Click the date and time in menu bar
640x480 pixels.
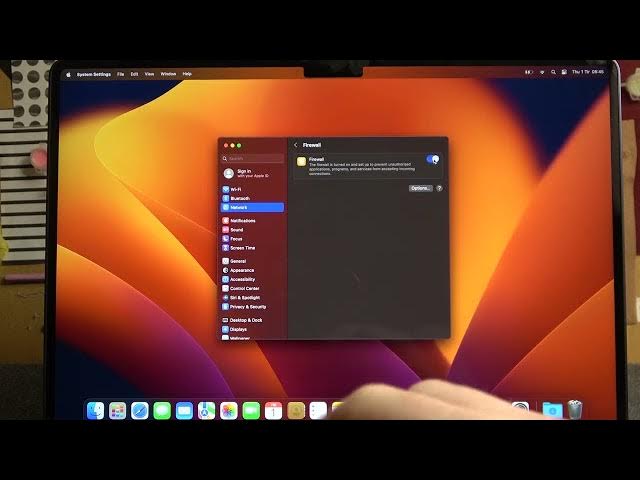click(x=588, y=72)
